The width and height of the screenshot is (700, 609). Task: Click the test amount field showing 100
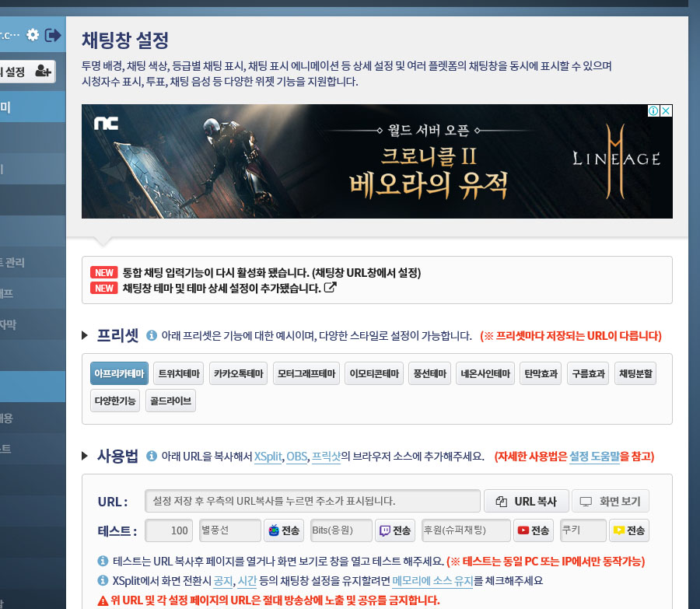click(x=169, y=530)
